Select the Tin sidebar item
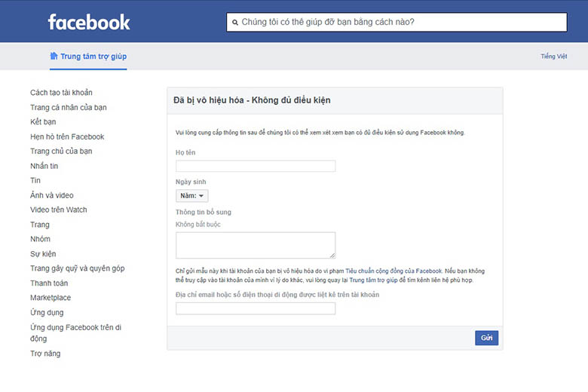This screenshot has height=392, width=588. [35, 180]
